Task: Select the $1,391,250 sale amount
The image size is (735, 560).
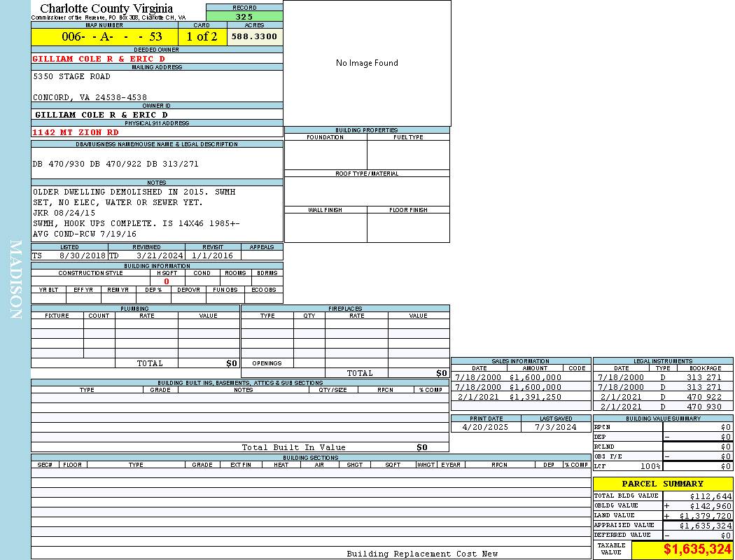Action: click(x=535, y=397)
